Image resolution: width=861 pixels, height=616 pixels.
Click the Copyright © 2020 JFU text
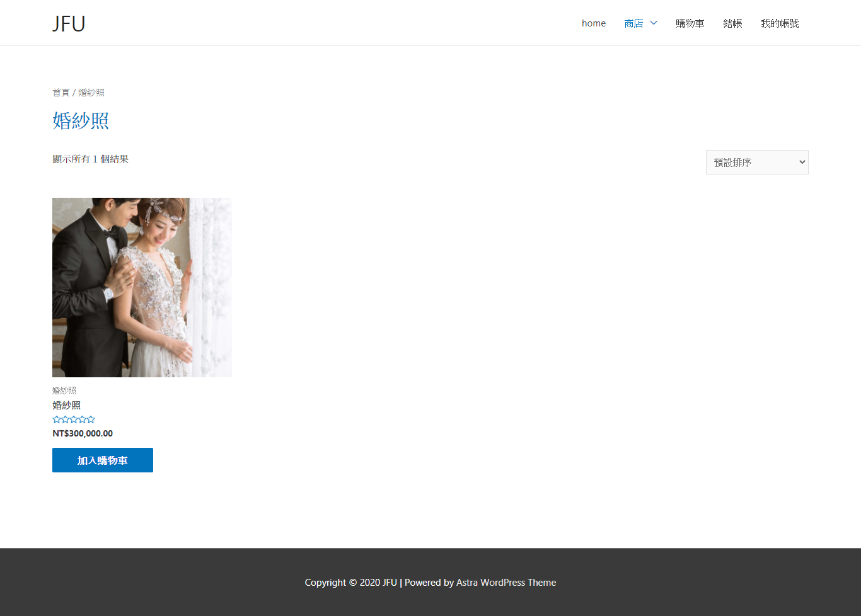point(350,583)
